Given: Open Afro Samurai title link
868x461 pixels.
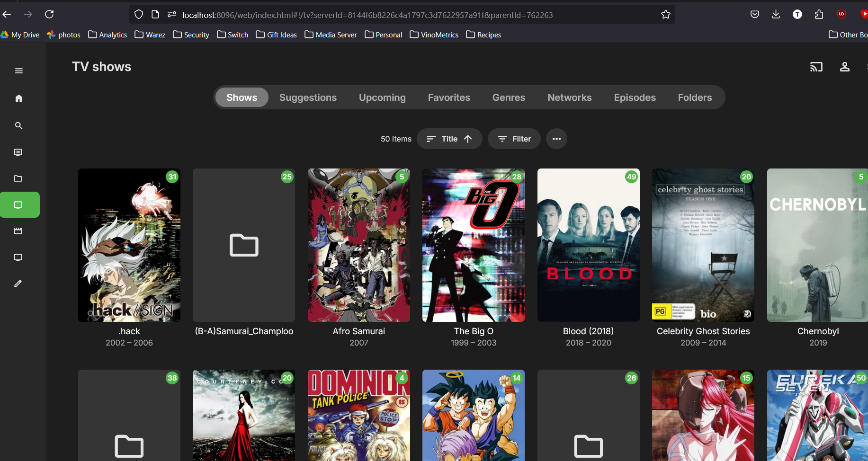Looking at the screenshot, I should point(359,331).
